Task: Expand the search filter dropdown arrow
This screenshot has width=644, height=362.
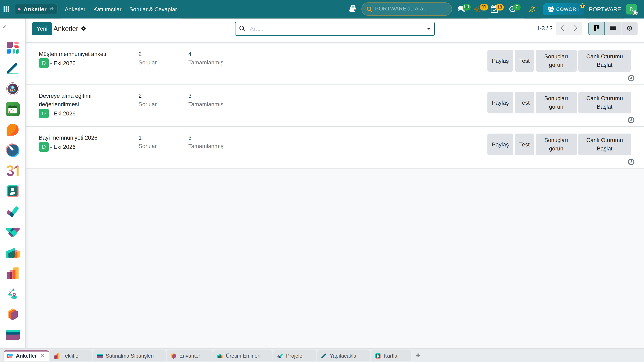Action: [x=428, y=29]
